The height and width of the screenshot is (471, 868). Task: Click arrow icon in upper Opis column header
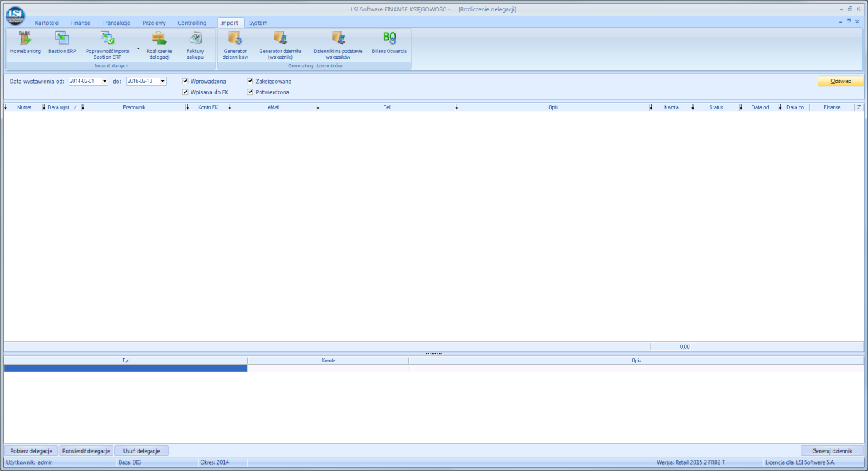coord(457,107)
